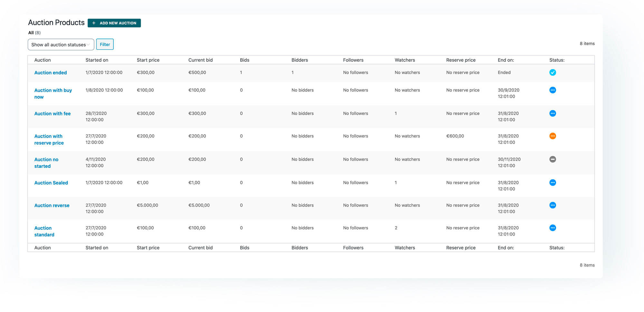Click the bottom Current bid footer header

[201, 248]
